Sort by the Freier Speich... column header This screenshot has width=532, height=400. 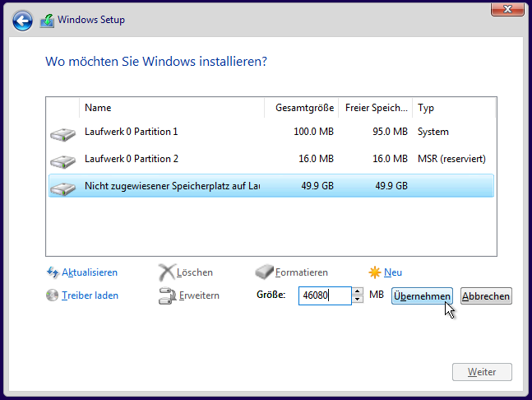pos(375,108)
